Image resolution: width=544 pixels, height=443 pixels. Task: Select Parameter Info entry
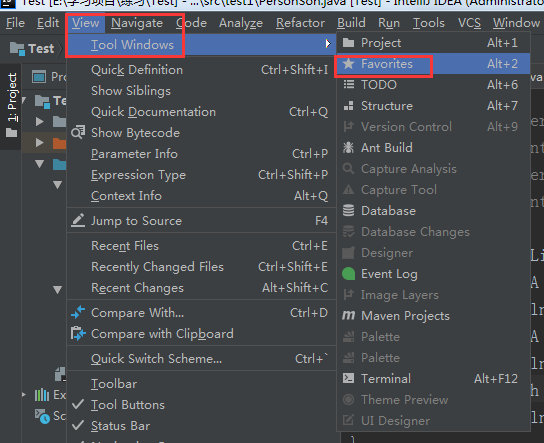[201, 154]
